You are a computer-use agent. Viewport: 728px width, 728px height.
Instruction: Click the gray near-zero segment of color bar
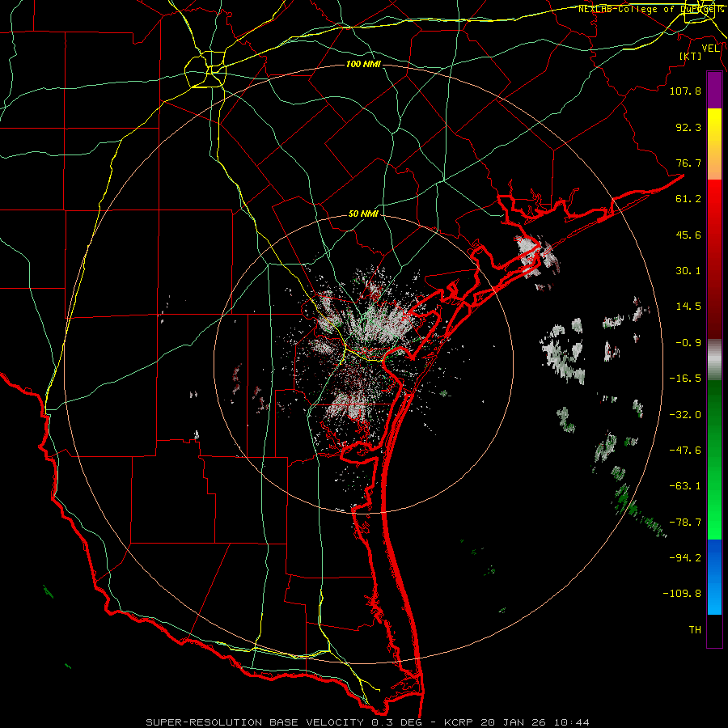pyautogui.click(x=714, y=360)
